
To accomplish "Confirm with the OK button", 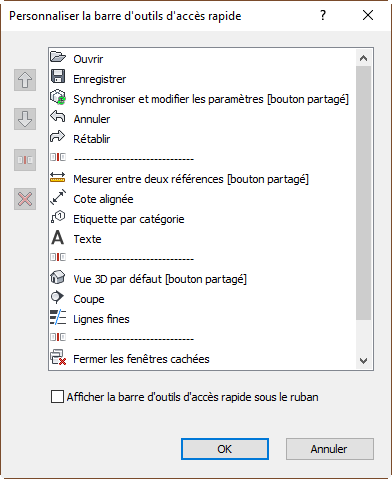I will [x=225, y=449].
